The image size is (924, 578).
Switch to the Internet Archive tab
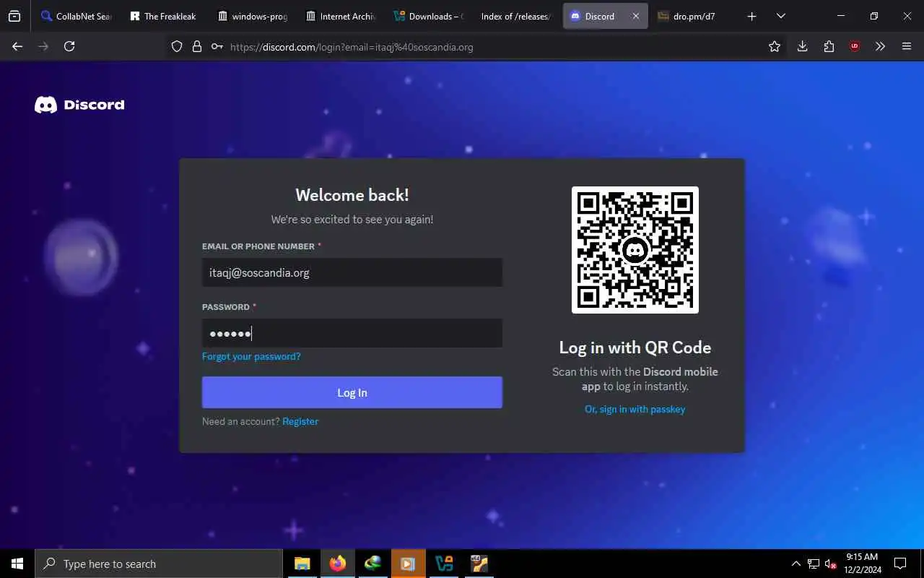click(340, 16)
